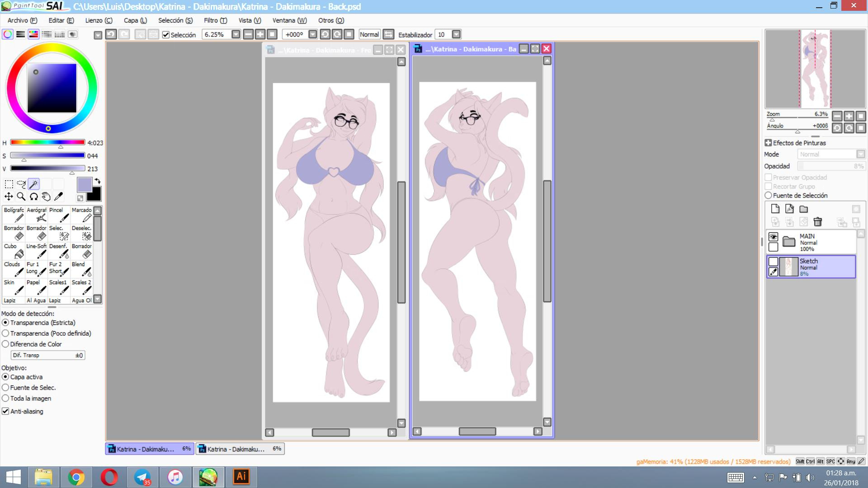Swap foreground and background colors

pyautogui.click(x=98, y=181)
